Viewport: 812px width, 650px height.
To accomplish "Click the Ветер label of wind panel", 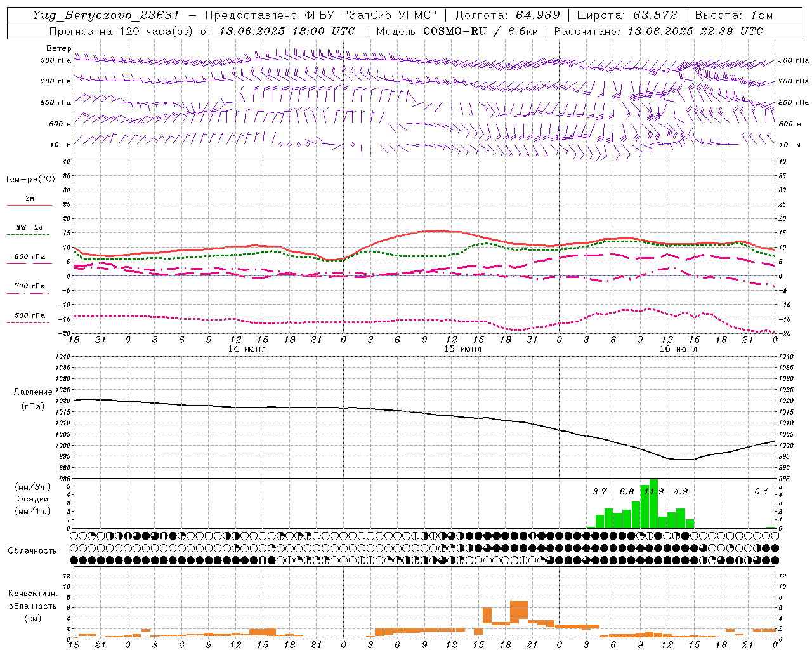I will (x=58, y=48).
